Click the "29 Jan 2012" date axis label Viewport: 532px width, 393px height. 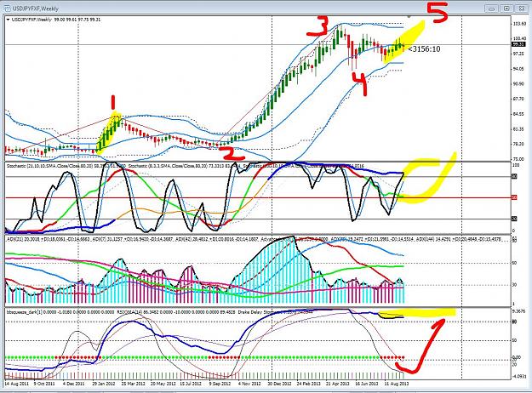point(104,384)
